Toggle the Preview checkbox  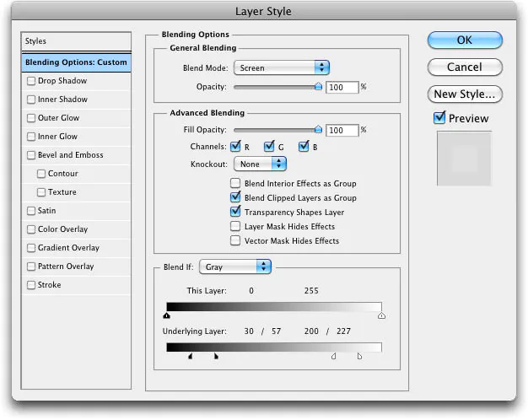(x=439, y=117)
